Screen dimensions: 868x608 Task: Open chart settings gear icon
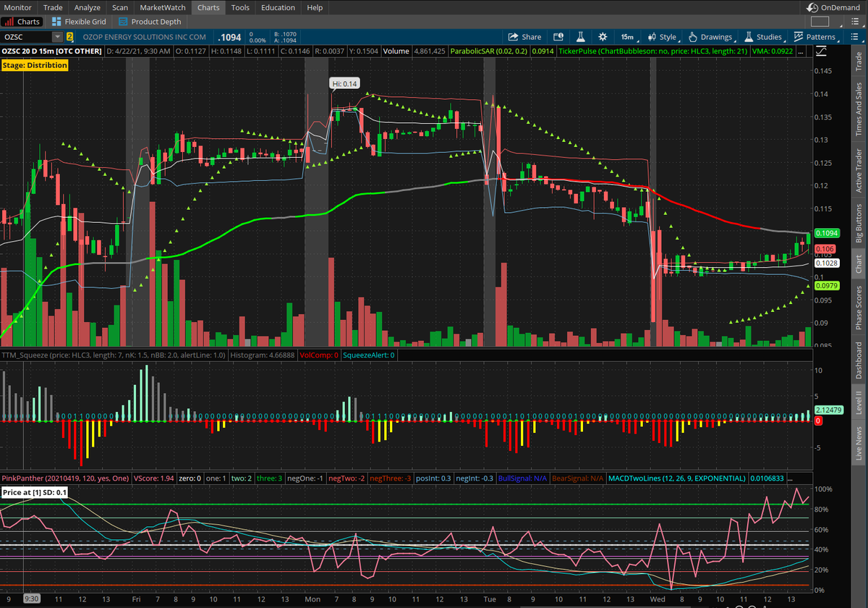click(603, 37)
